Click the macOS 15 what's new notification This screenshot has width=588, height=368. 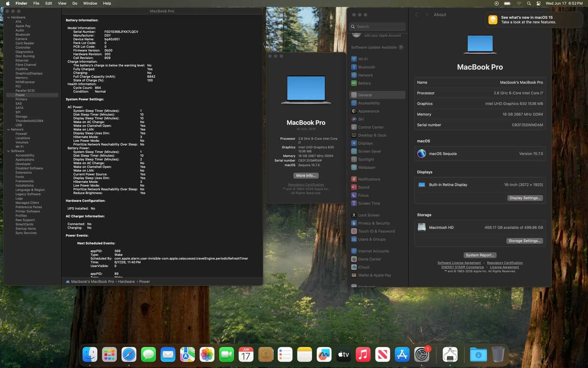click(x=533, y=20)
